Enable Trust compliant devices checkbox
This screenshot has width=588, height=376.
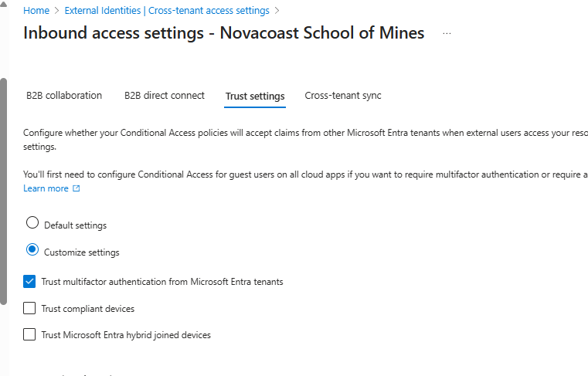coord(30,308)
